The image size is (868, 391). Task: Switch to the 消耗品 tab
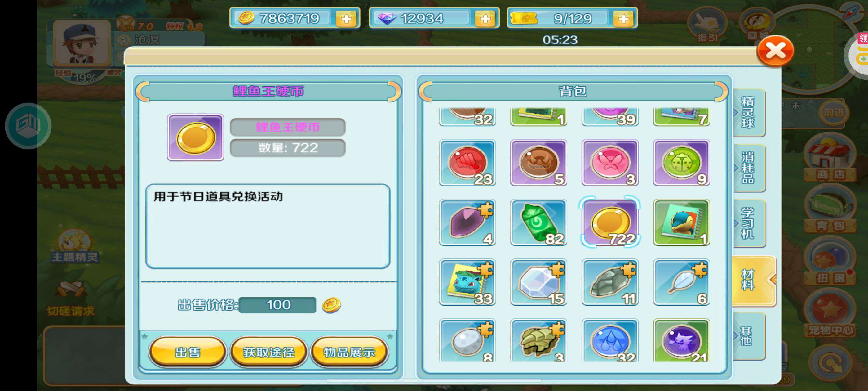click(x=748, y=168)
